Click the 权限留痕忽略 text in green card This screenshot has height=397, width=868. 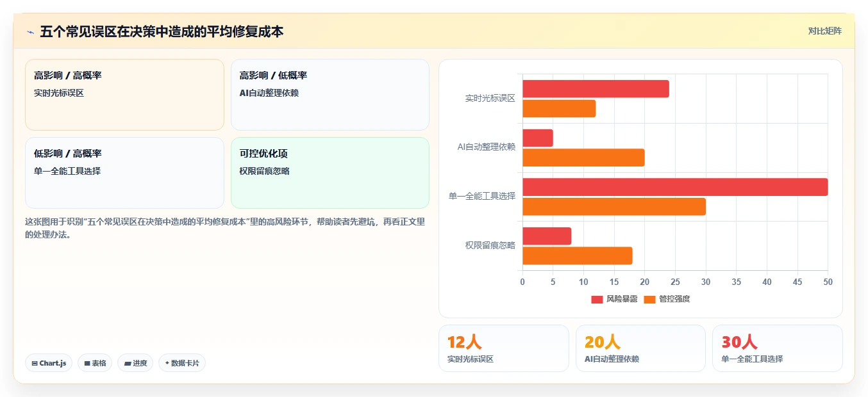point(265,171)
